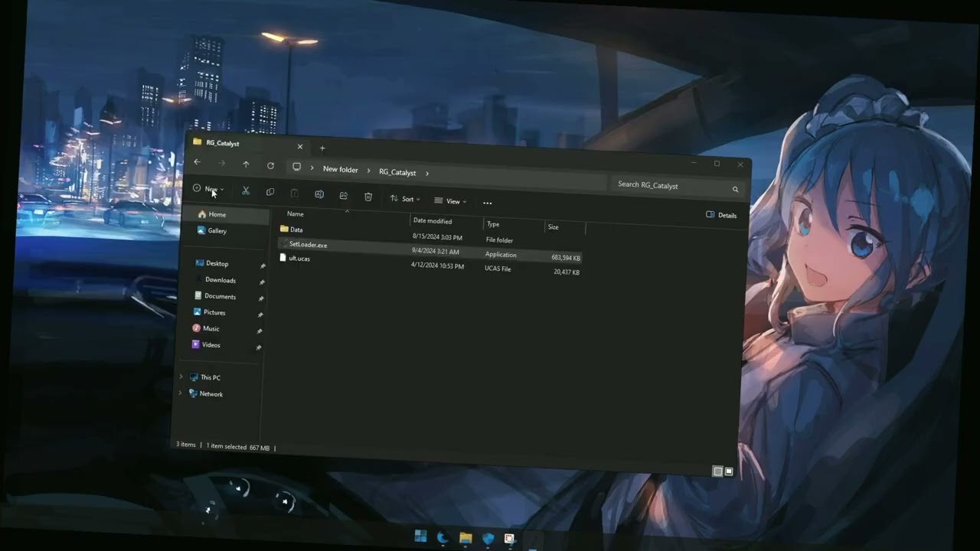Open the Sort dropdown
Image resolution: width=980 pixels, height=551 pixels.
pos(405,199)
